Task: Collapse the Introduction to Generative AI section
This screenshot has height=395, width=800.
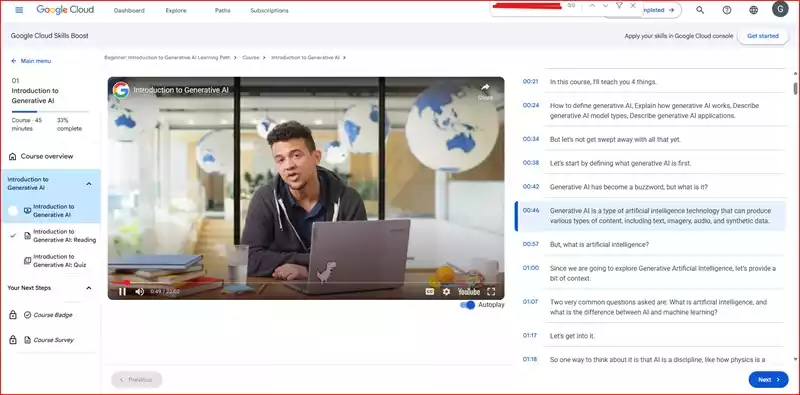Action: pyautogui.click(x=89, y=184)
